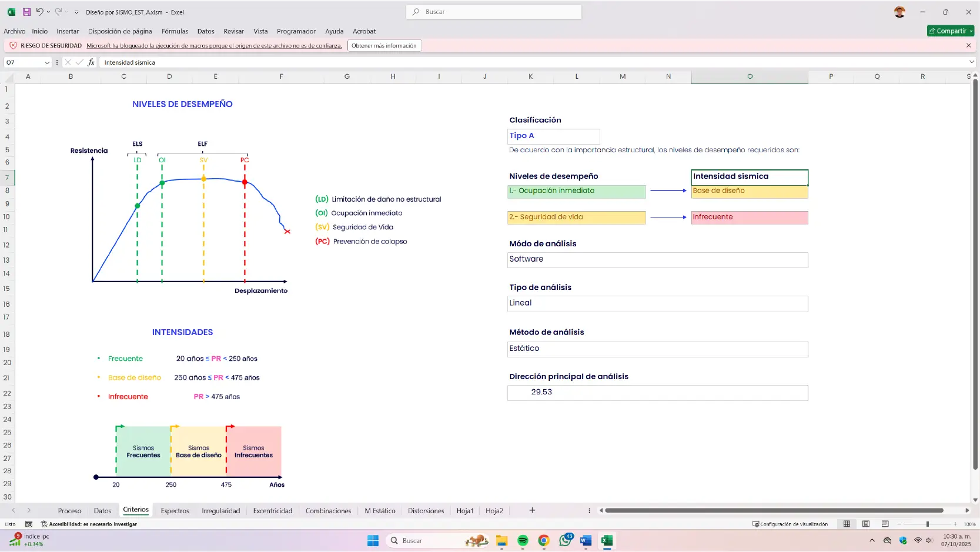The height and width of the screenshot is (552, 980).
Task: Expand the Name Box dropdown
Action: point(47,62)
